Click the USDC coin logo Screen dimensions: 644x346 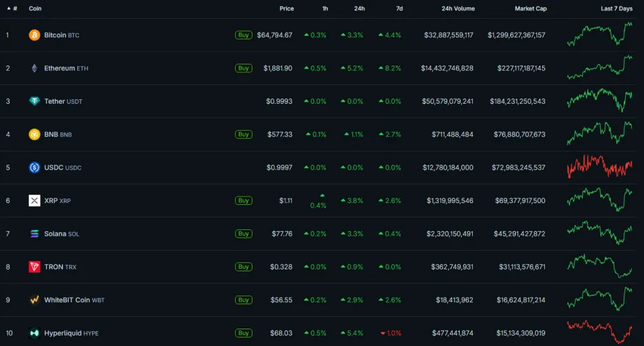pyautogui.click(x=35, y=168)
